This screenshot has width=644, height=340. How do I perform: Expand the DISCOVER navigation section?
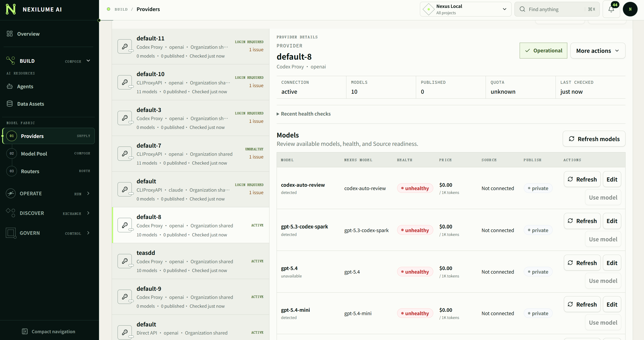[88, 213]
